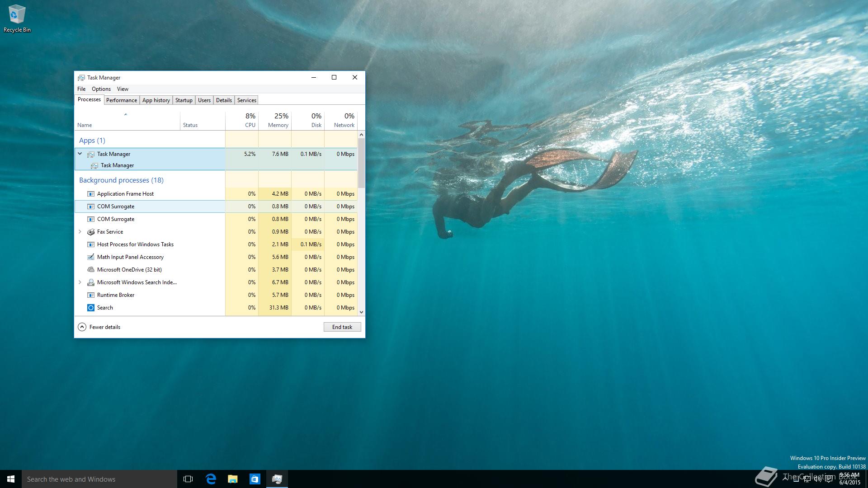Switch to the Details tab
Screen dimensions: 868x488
point(224,100)
